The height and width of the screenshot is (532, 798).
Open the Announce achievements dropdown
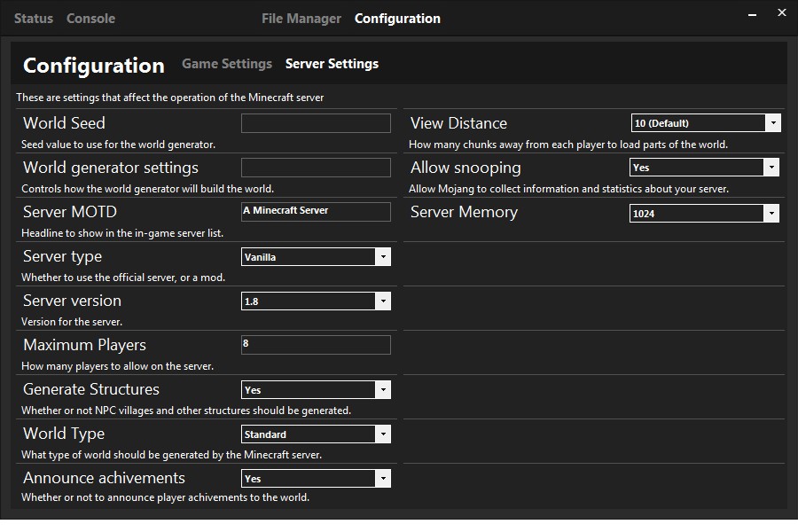[383, 478]
